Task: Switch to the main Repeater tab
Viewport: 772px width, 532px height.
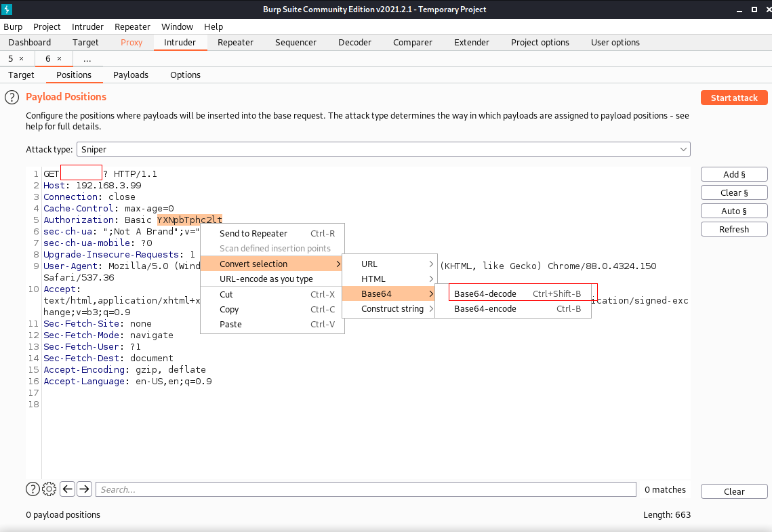Action: pyautogui.click(x=235, y=42)
